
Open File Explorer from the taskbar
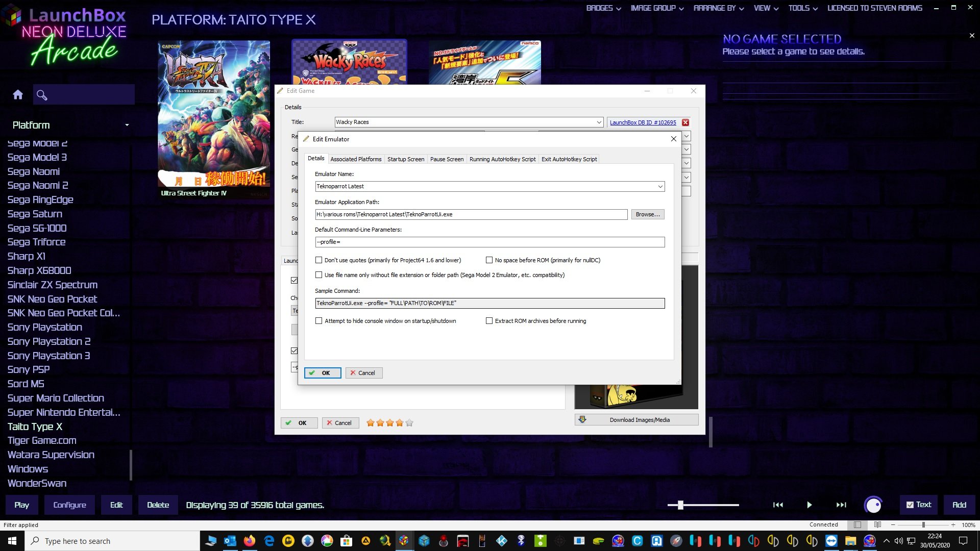point(851,541)
